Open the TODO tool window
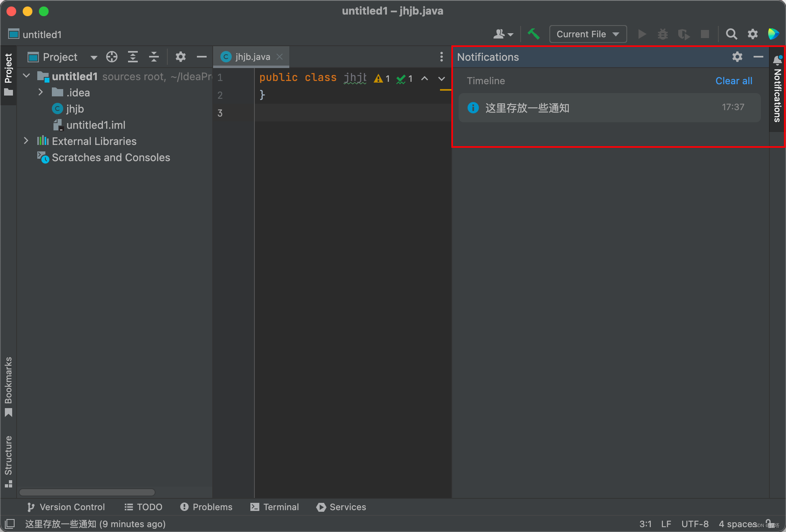This screenshot has width=786, height=532. (x=143, y=507)
